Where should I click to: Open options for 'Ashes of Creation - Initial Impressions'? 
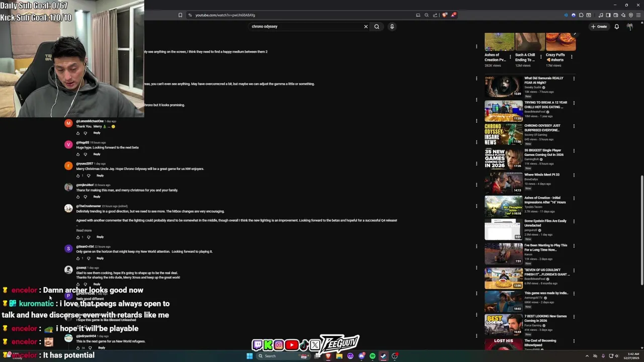point(574,198)
